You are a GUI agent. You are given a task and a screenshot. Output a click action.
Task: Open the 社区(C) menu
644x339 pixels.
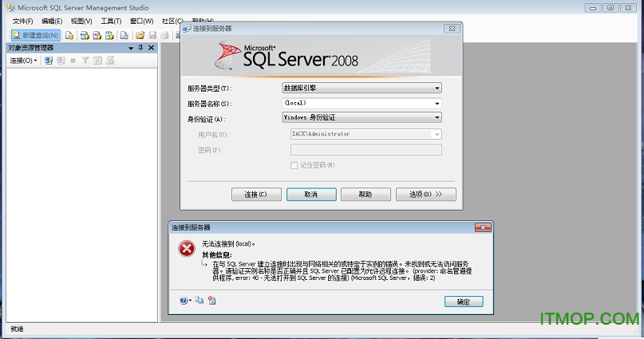172,21
